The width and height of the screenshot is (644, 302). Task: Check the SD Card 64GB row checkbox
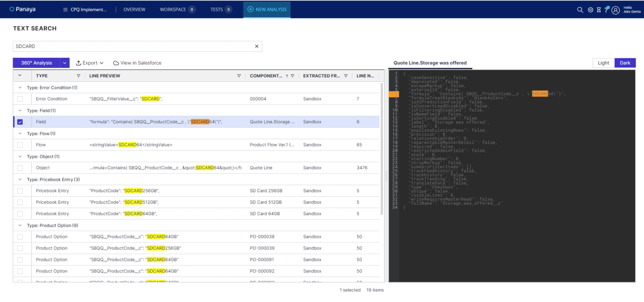click(20, 214)
